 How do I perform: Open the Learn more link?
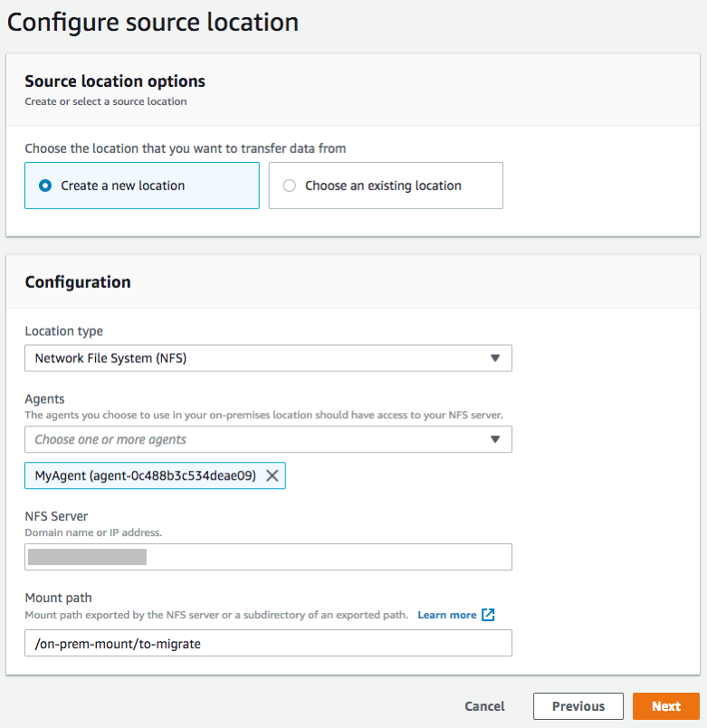click(447, 615)
